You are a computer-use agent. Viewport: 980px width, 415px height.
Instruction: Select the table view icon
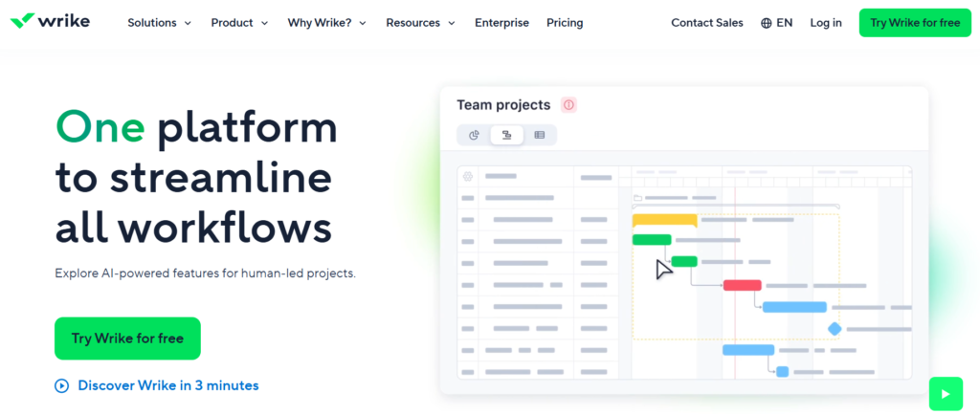point(540,135)
